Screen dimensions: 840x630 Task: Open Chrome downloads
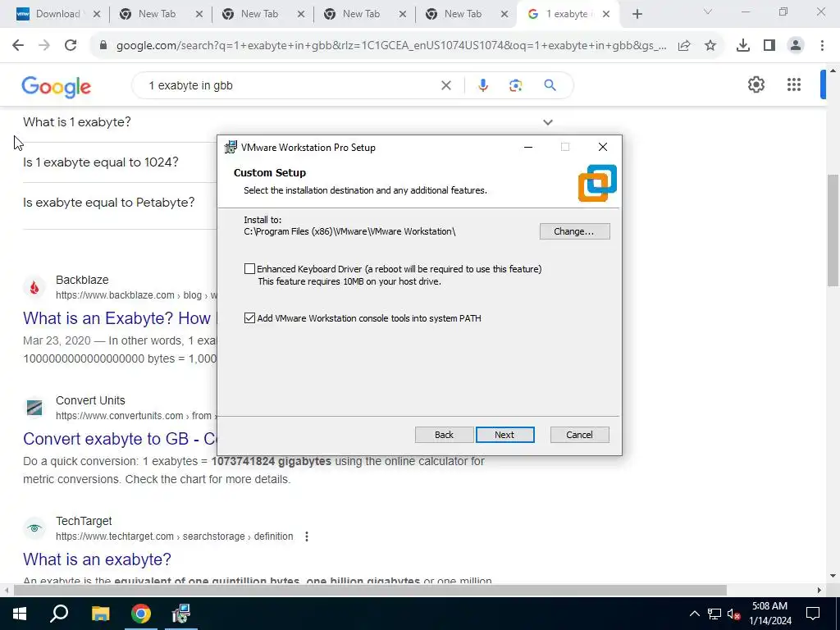(x=743, y=46)
